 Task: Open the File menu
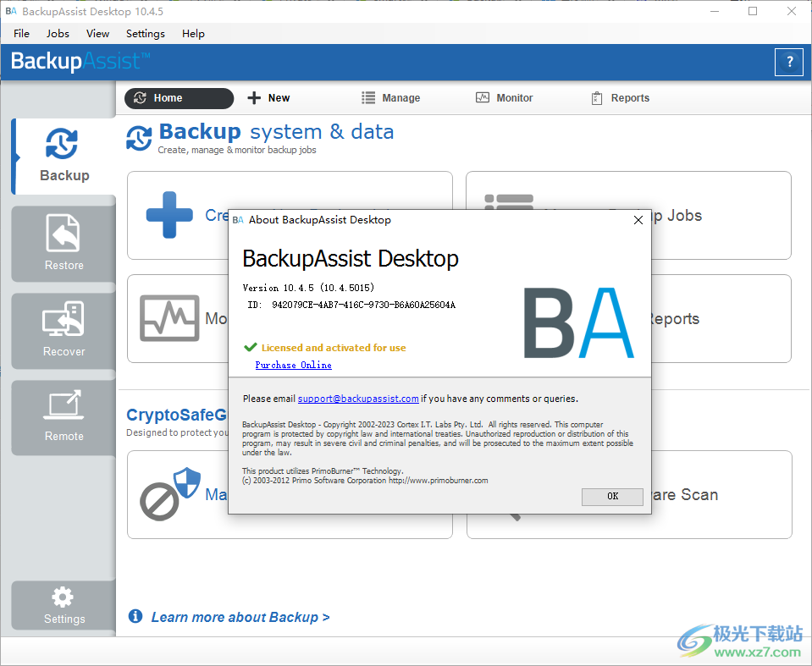point(21,34)
